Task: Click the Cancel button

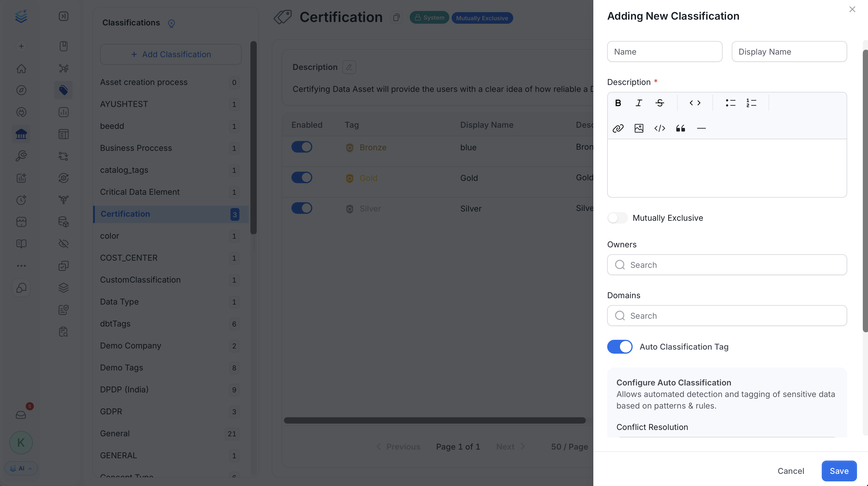Action: (x=791, y=471)
